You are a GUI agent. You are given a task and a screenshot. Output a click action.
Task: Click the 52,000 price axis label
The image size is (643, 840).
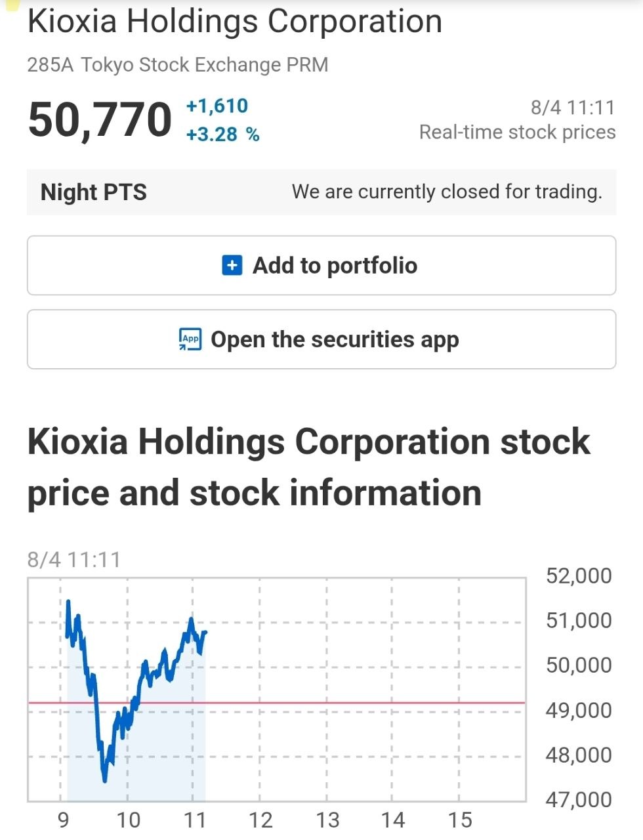point(579,576)
